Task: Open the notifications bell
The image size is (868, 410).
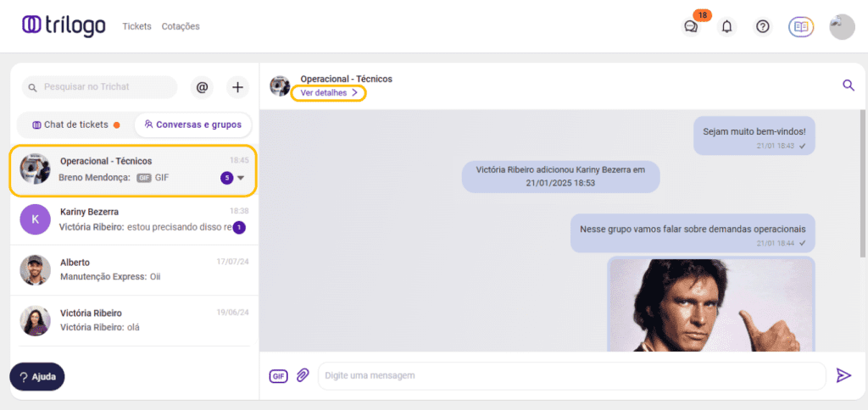Action: click(x=726, y=26)
